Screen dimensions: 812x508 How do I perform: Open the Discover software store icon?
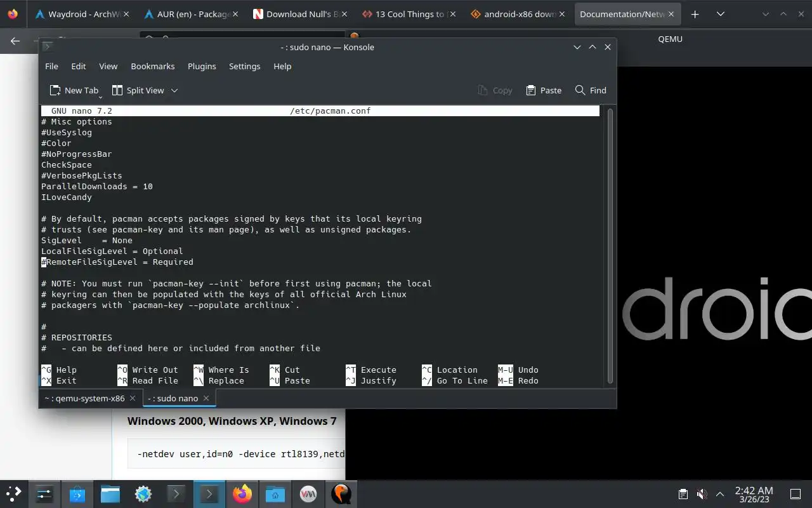point(77,494)
